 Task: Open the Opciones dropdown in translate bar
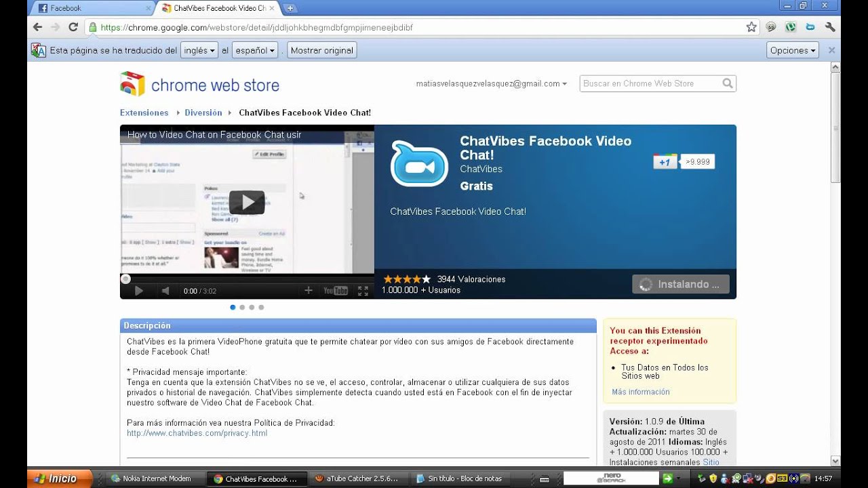pos(793,50)
